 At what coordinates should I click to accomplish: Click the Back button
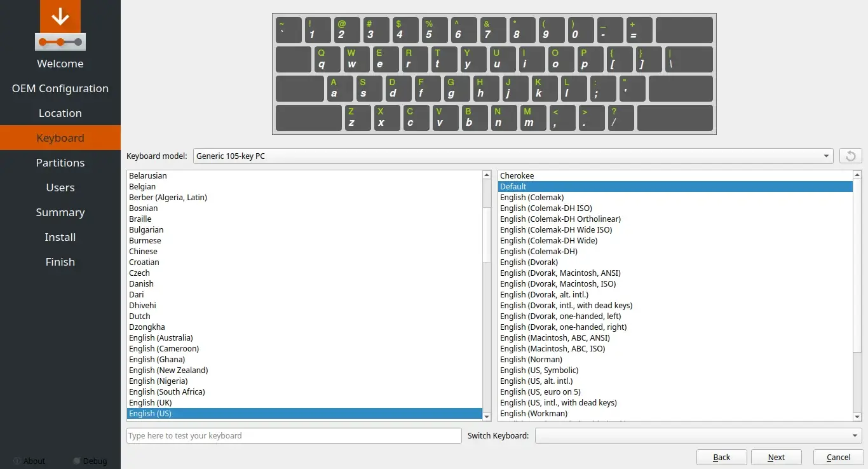pos(722,457)
